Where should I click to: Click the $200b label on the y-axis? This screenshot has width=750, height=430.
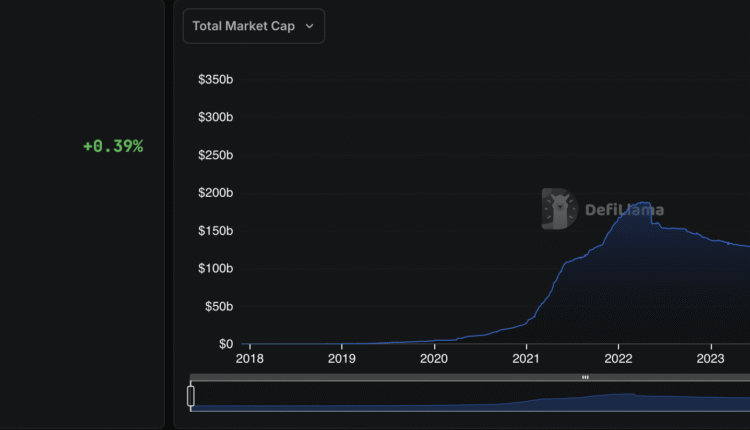216,193
